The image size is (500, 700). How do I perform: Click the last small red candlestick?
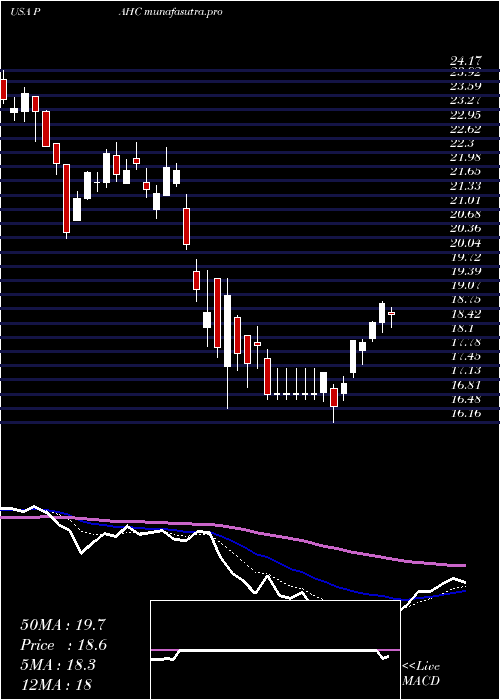click(392, 313)
